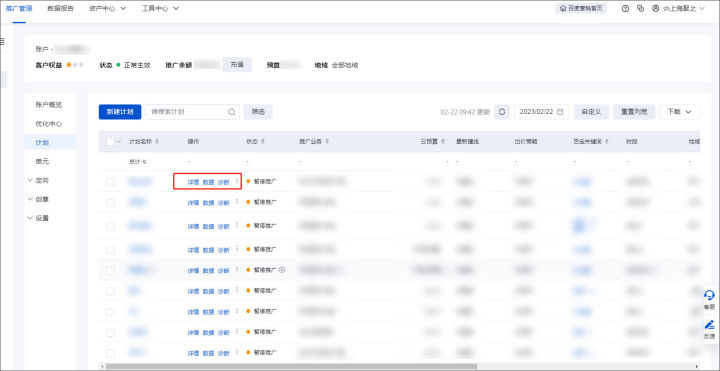Tick checkbox of second plan row
Screen dimensions: 720x371
(x=110, y=202)
